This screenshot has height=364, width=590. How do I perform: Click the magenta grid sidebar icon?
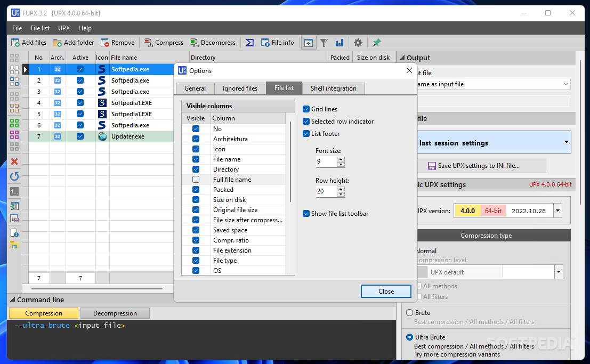point(14,134)
